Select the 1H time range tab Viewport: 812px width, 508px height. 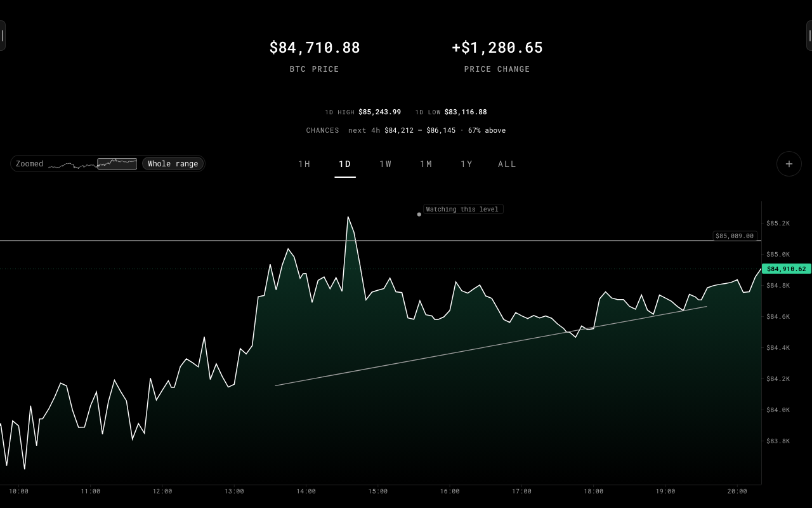click(304, 164)
